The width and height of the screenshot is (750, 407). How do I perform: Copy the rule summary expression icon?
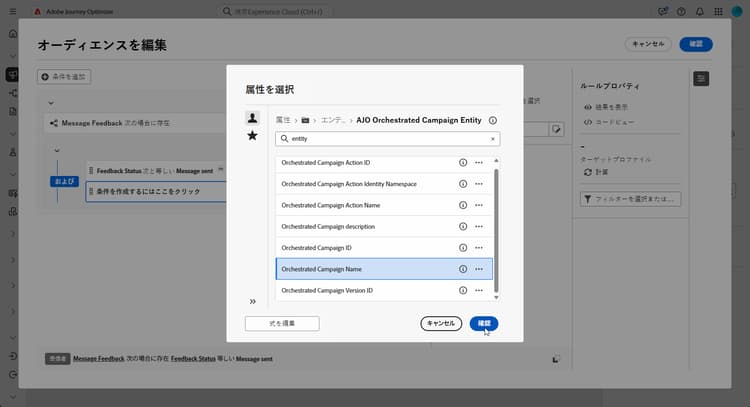tap(556, 359)
